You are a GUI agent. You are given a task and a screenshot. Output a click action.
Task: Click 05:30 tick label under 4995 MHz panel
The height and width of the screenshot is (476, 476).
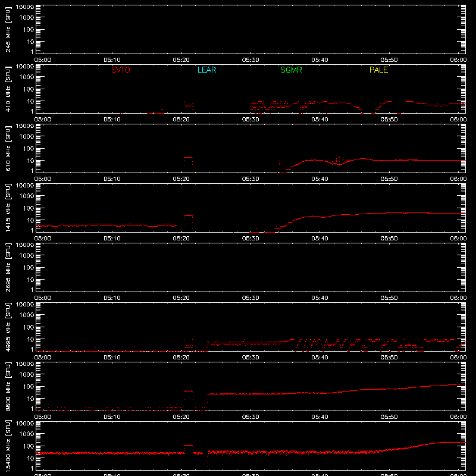[x=250, y=358]
